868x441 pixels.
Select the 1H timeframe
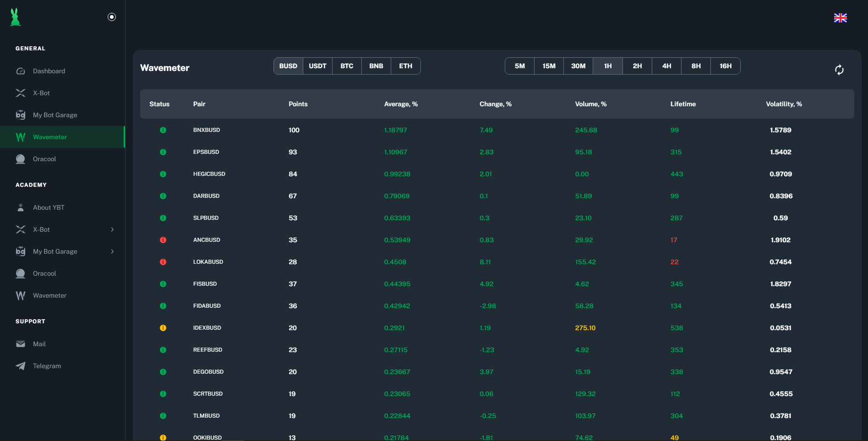tap(607, 66)
